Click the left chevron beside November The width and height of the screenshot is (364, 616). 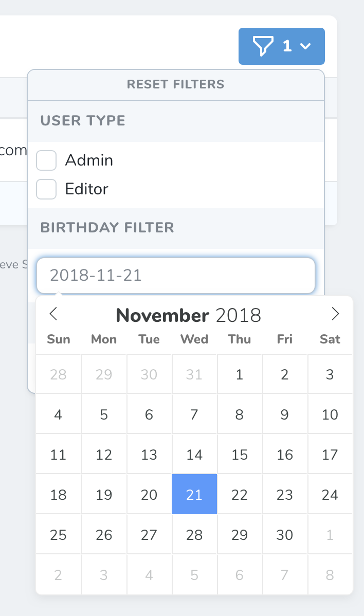point(53,314)
